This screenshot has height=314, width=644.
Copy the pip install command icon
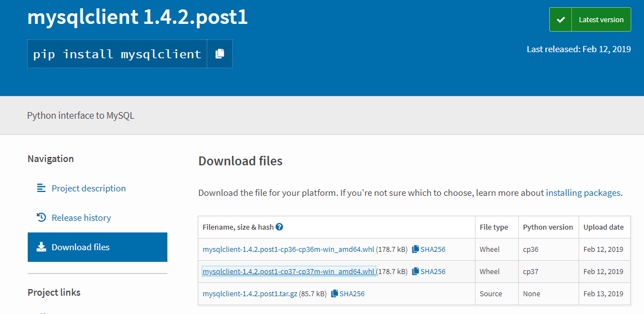coord(220,54)
